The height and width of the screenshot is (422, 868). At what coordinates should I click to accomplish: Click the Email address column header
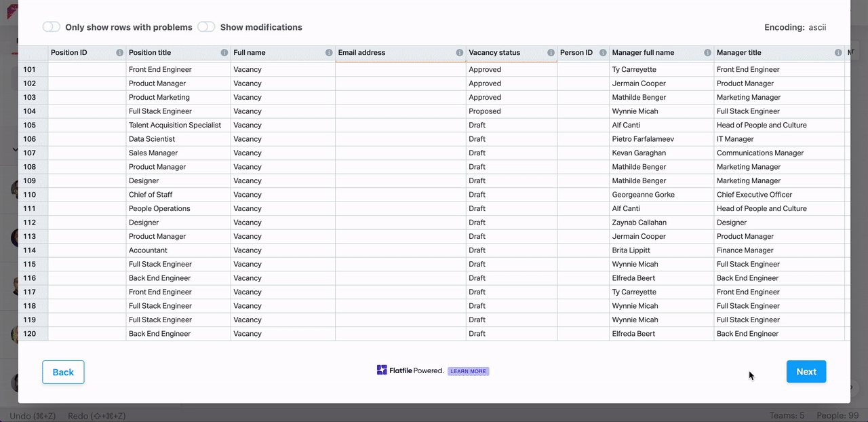click(401, 53)
